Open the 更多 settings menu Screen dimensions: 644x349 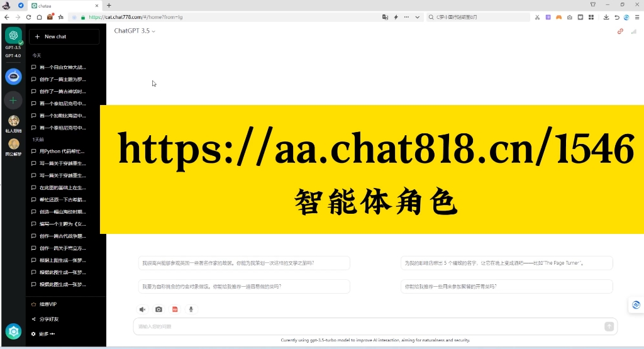coord(43,334)
